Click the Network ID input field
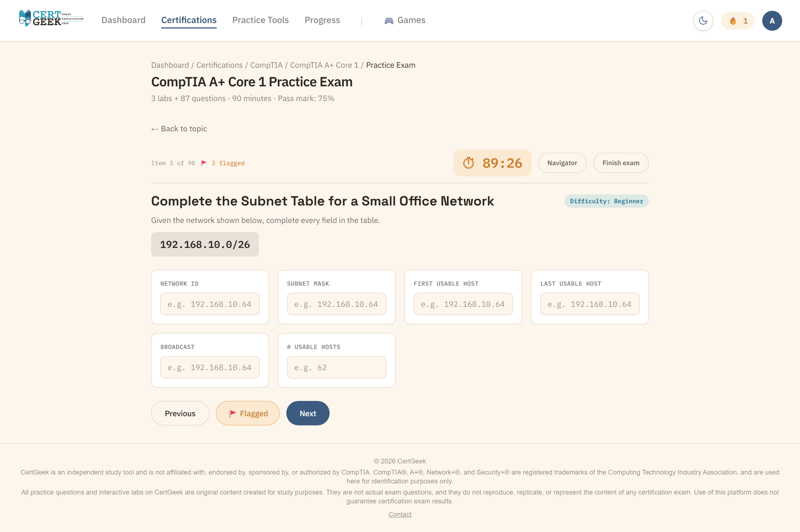The height and width of the screenshot is (532, 800). pyautogui.click(x=210, y=304)
